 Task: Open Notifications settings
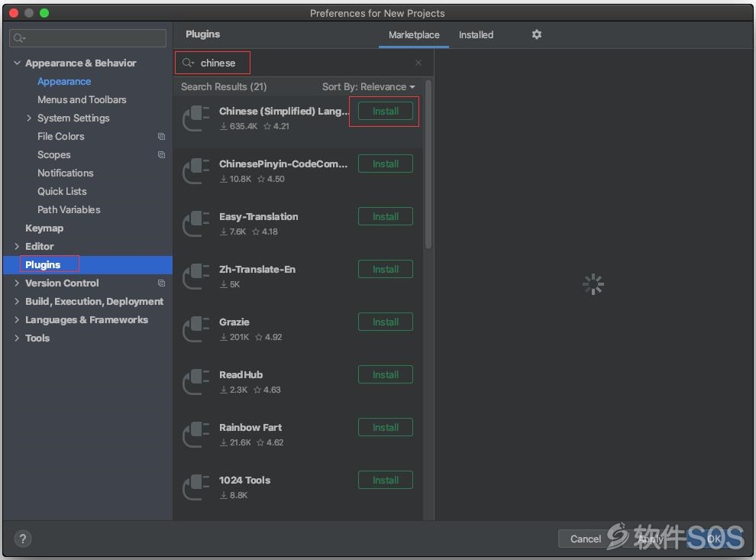click(66, 173)
